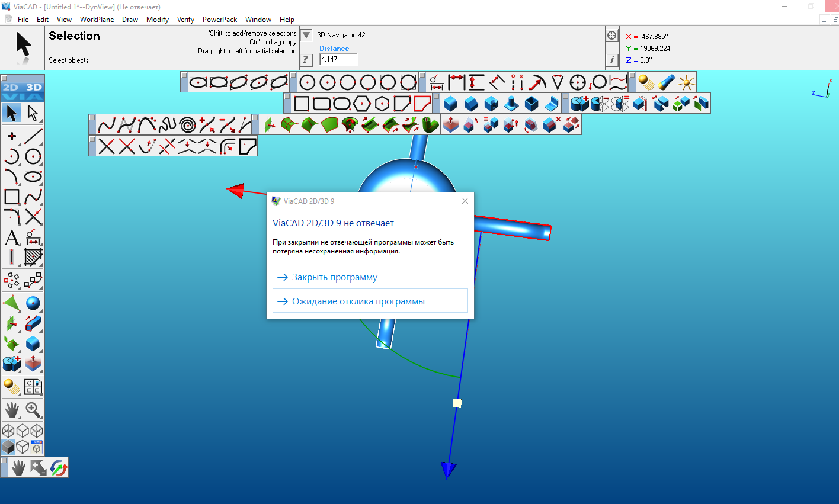839x504 pixels.
Task: Choose 'Ожидание отклика программы' option
Action: (x=370, y=301)
